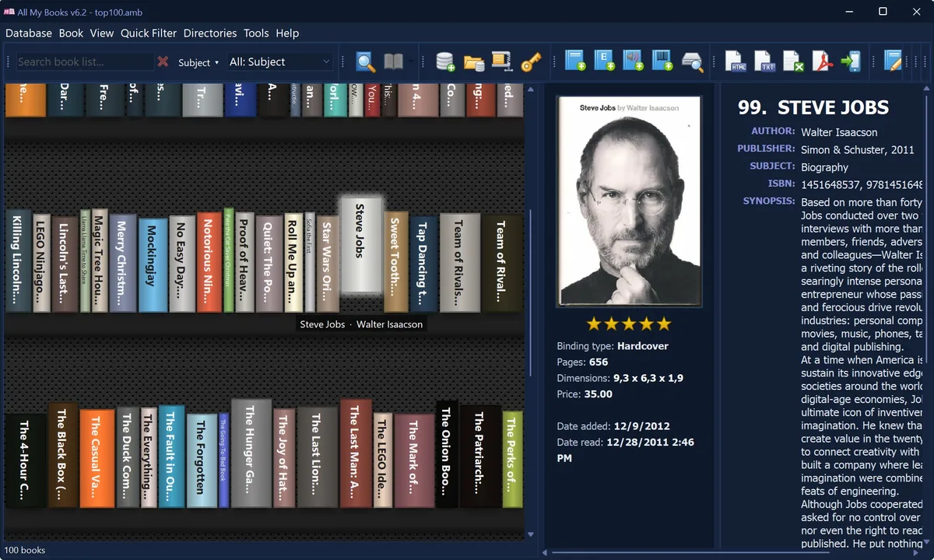934x560 pixels.
Task: Click the Biography subject value
Action: 824,166
